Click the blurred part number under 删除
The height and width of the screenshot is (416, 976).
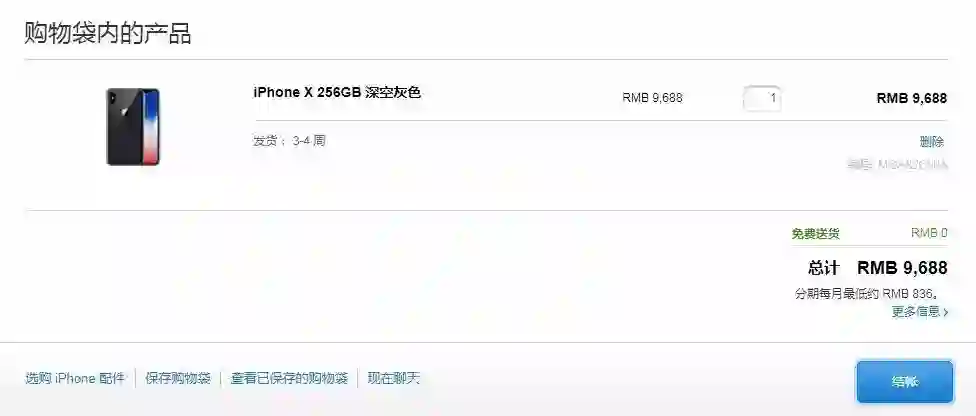(898, 164)
